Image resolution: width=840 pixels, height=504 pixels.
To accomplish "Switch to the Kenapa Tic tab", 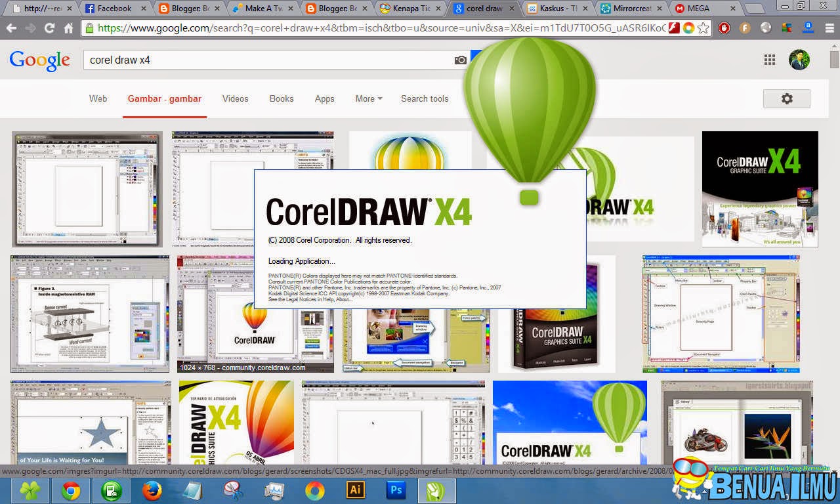I will 410,9.
